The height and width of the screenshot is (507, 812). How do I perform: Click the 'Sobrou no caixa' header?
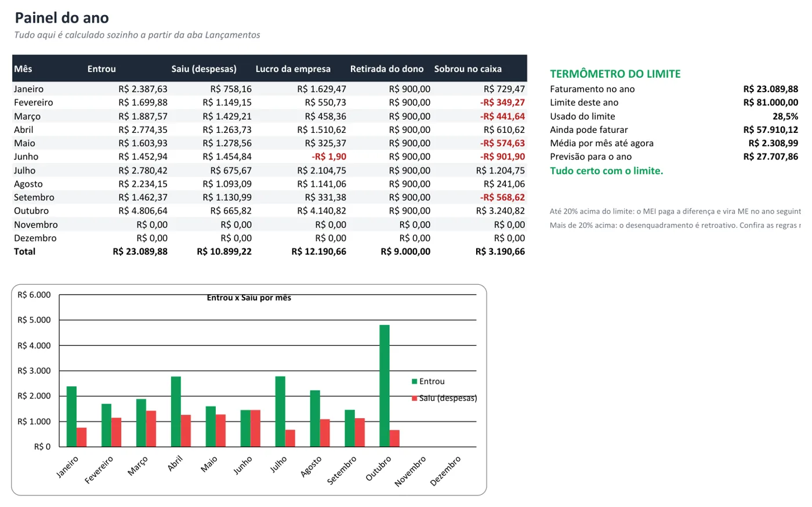[x=467, y=69]
